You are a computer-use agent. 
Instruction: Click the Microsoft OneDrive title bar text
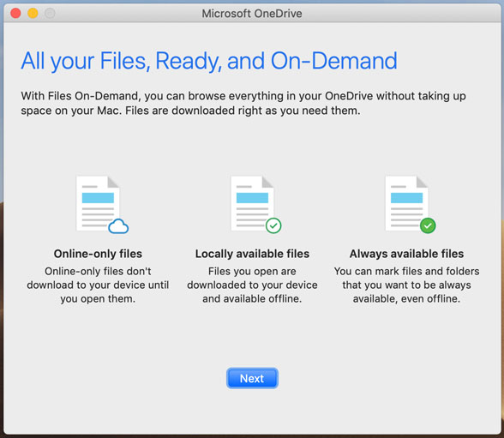(x=252, y=14)
